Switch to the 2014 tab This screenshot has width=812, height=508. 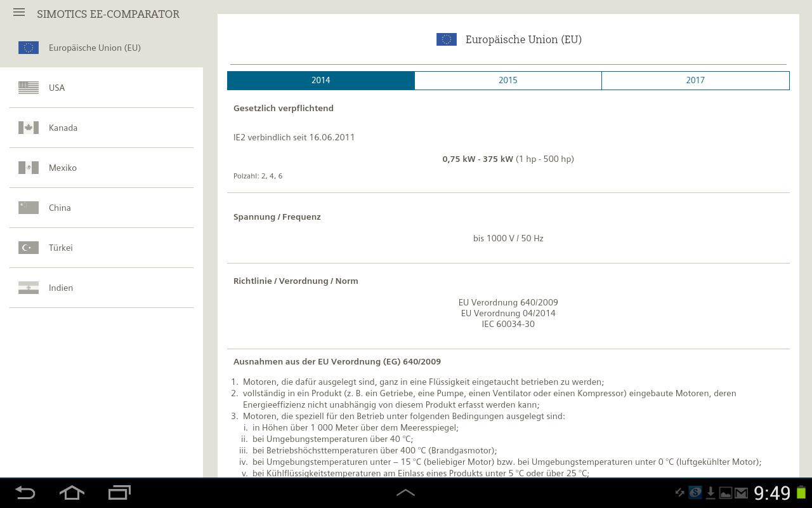pyautogui.click(x=321, y=80)
